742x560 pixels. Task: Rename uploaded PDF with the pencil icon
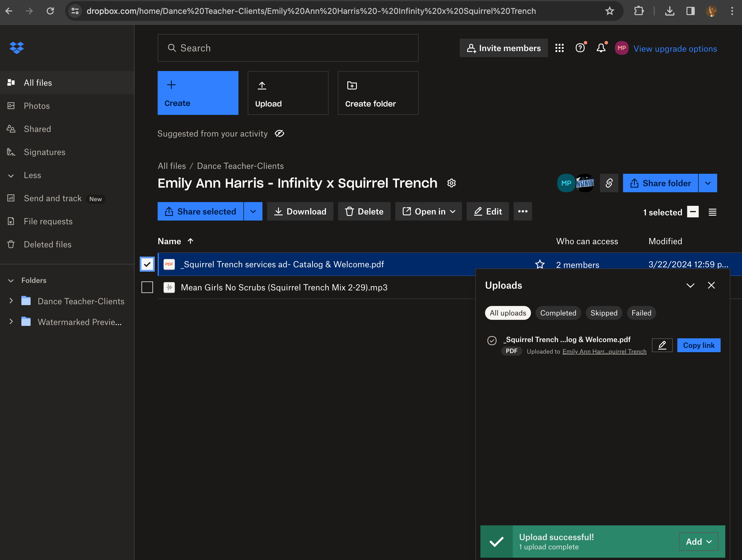click(662, 345)
